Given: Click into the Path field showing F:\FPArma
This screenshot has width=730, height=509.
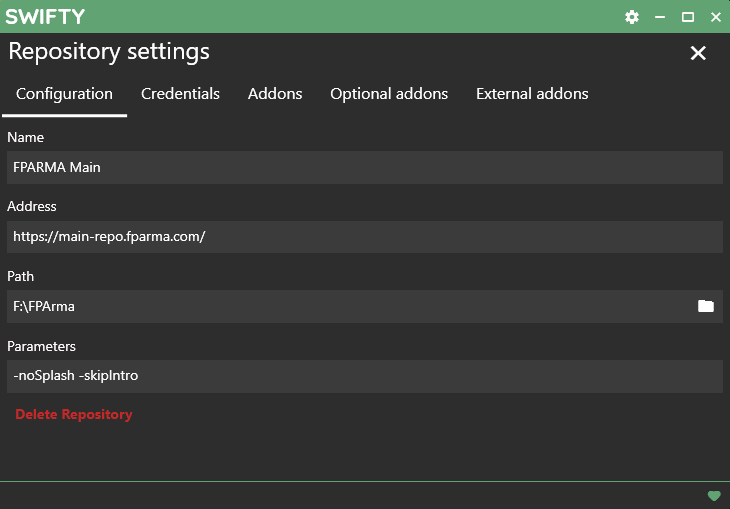Looking at the screenshot, I should coord(349,306).
